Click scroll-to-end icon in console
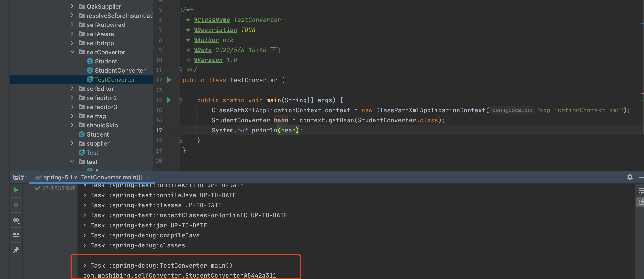 (641, 202)
